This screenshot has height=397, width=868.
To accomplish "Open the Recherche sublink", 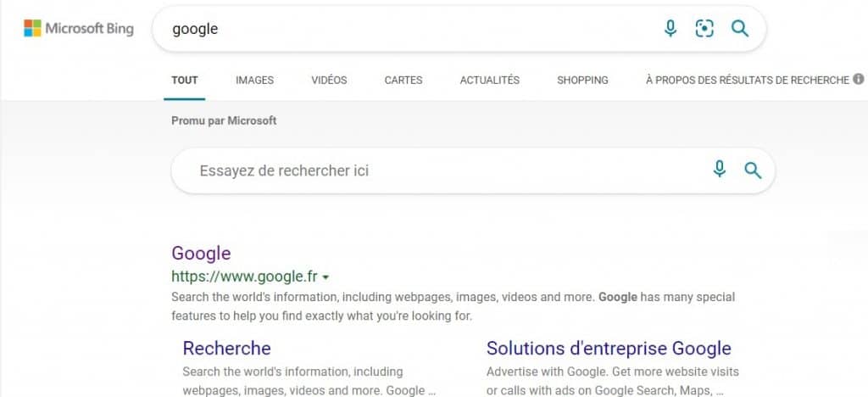I will click(x=226, y=349).
